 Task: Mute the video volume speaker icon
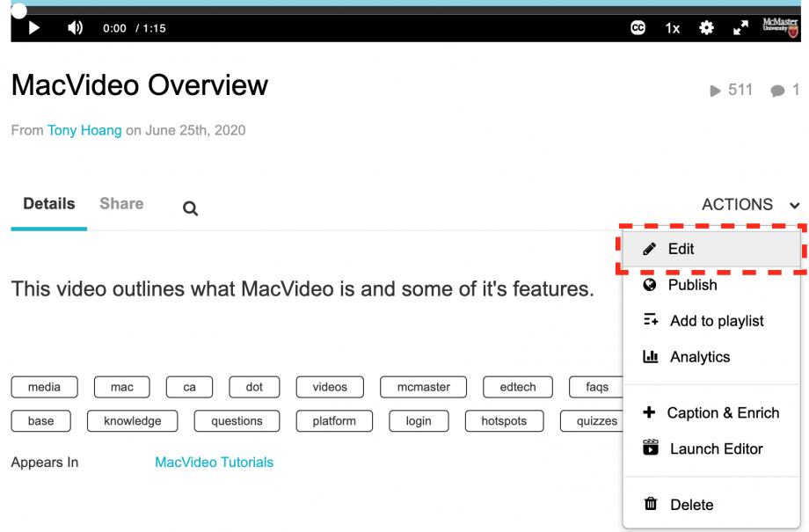point(76,28)
